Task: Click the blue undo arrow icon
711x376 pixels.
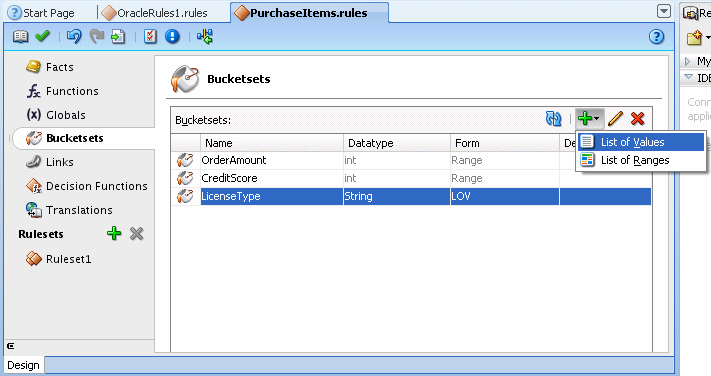Action: tap(74, 36)
